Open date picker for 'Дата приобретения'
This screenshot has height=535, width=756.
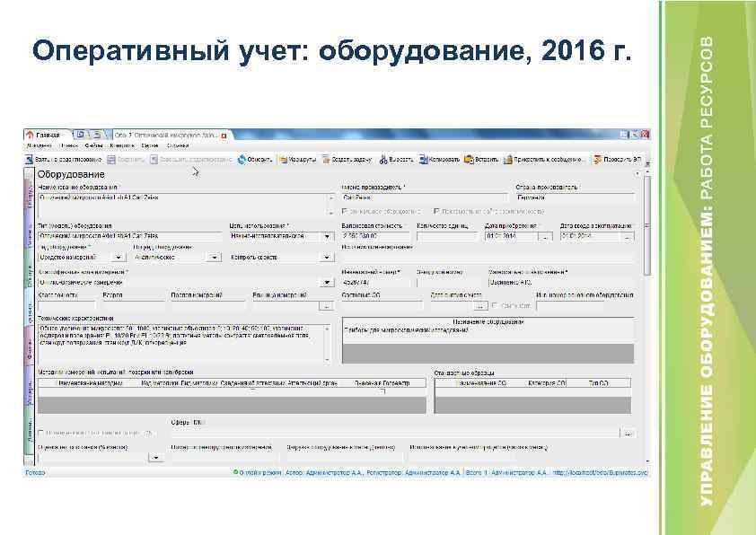click(x=545, y=237)
